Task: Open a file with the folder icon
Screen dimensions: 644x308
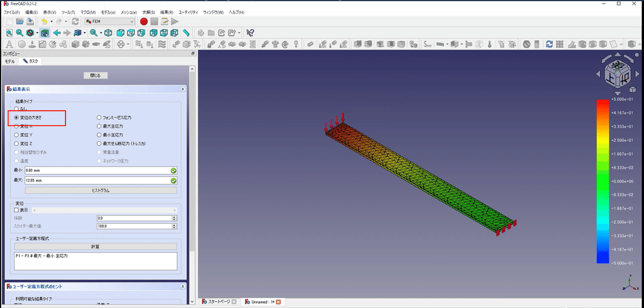Action: (x=19, y=22)
